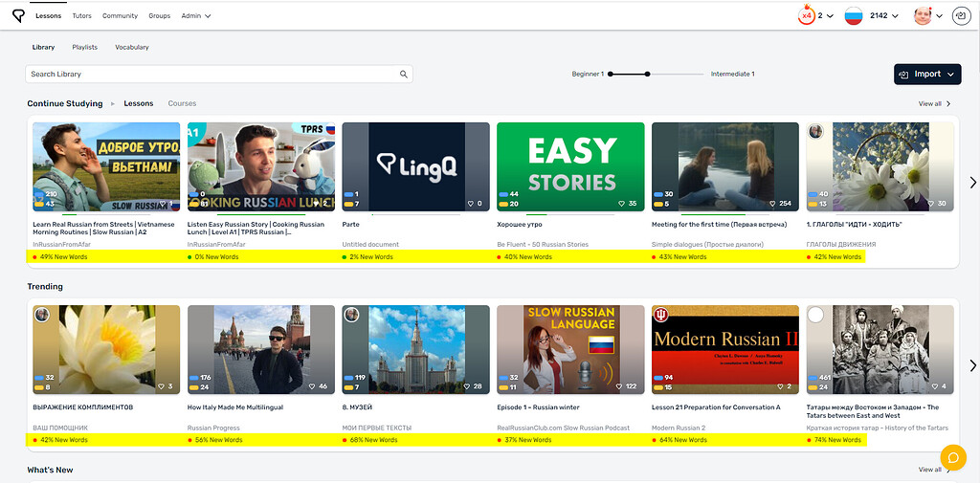This screenshot has height=483, width=980.
Task: Like the Parte lesson heart icon
Action: pos(470,204)
